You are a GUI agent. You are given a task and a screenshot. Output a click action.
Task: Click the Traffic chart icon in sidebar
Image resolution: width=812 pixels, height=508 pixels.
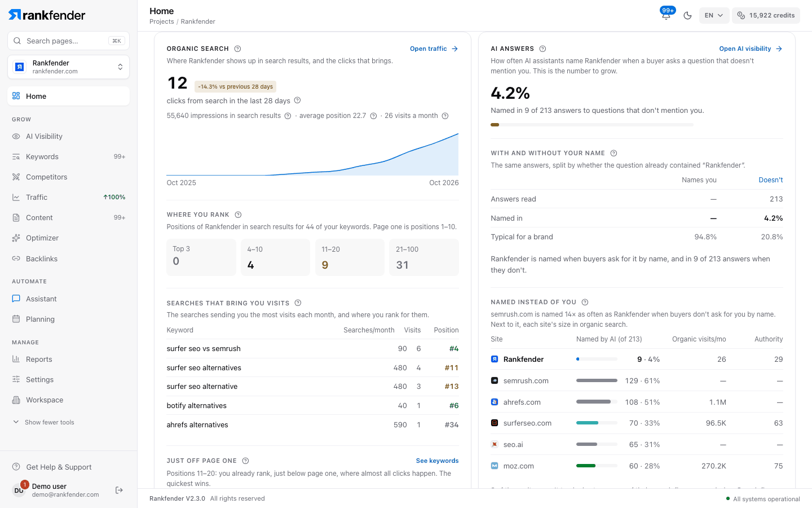pos(16,197)
